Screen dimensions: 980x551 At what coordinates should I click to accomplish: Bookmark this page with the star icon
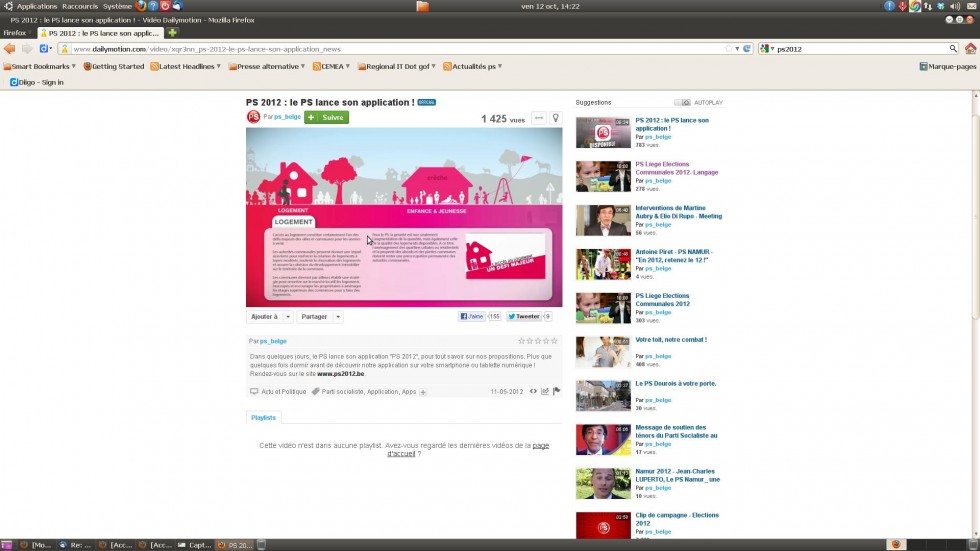pyautogui.click(x=729, y=49)
